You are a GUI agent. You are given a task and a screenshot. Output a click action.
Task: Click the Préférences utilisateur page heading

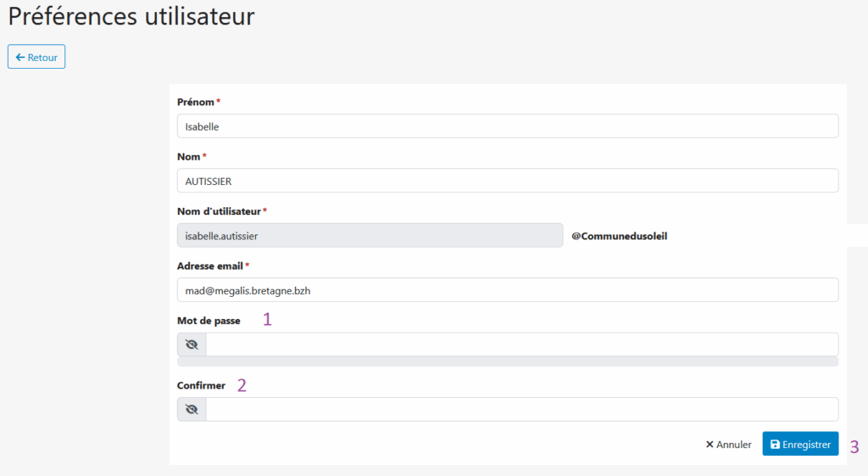[131, 16]
